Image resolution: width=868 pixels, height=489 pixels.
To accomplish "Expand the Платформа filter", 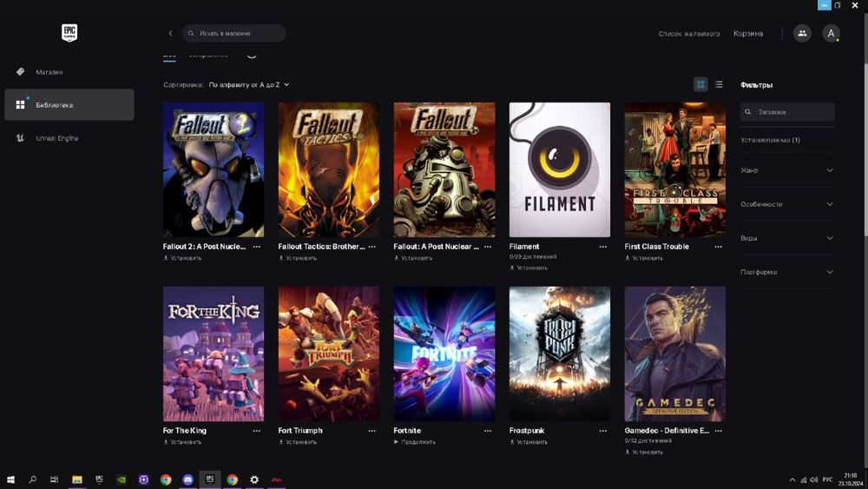I will click(x=786, y=272).
